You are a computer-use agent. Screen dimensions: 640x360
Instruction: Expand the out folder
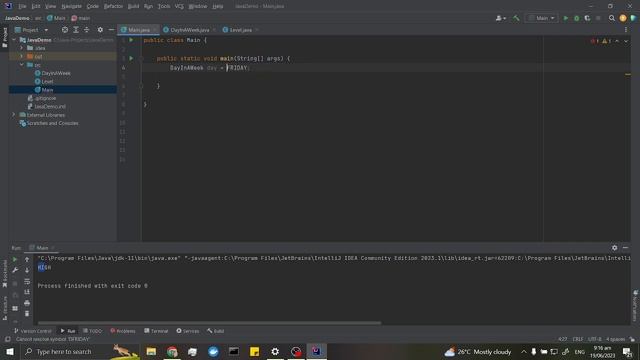(22, 56)
